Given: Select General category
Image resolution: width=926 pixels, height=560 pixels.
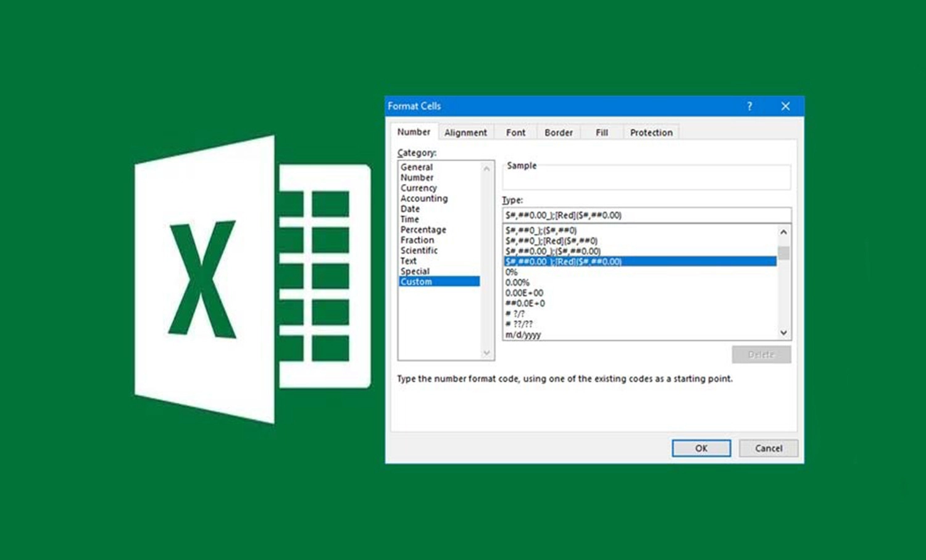Looking at the screenshot, I should coord(417,167).
